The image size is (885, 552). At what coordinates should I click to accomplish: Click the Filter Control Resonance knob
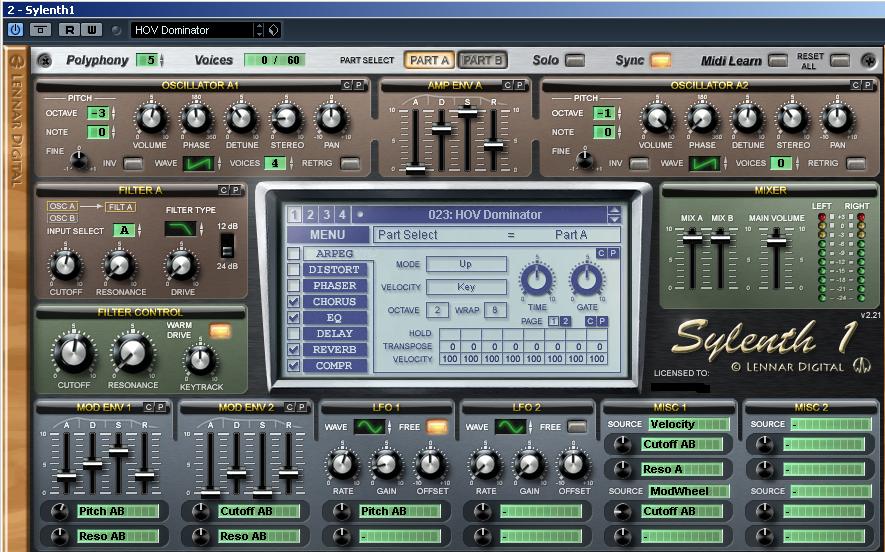[133, 353]
